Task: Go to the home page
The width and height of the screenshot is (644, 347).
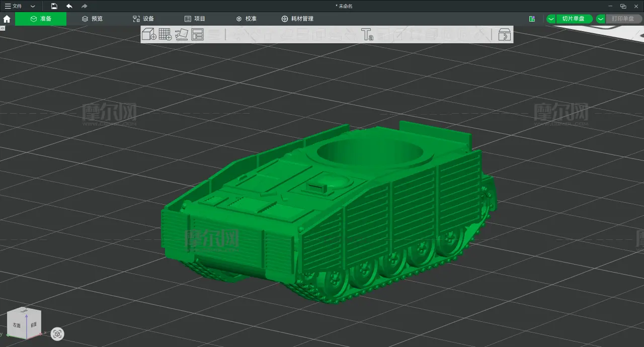Action: tap(7, 19)
